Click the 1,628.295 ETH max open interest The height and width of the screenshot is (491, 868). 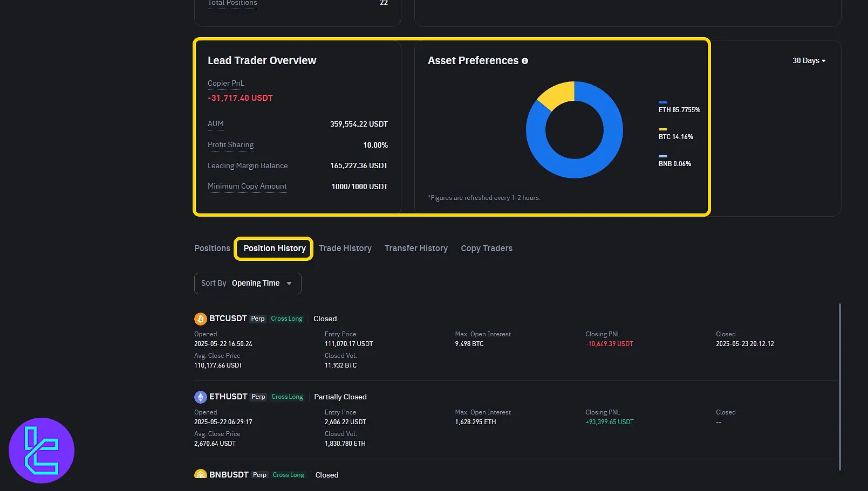(475, 422)
